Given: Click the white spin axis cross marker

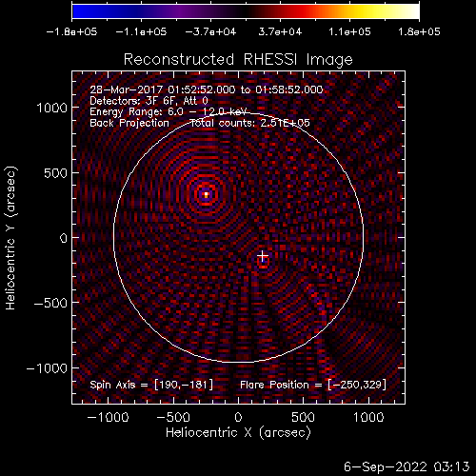Looking at the screenshot, I should pos(263,255).
